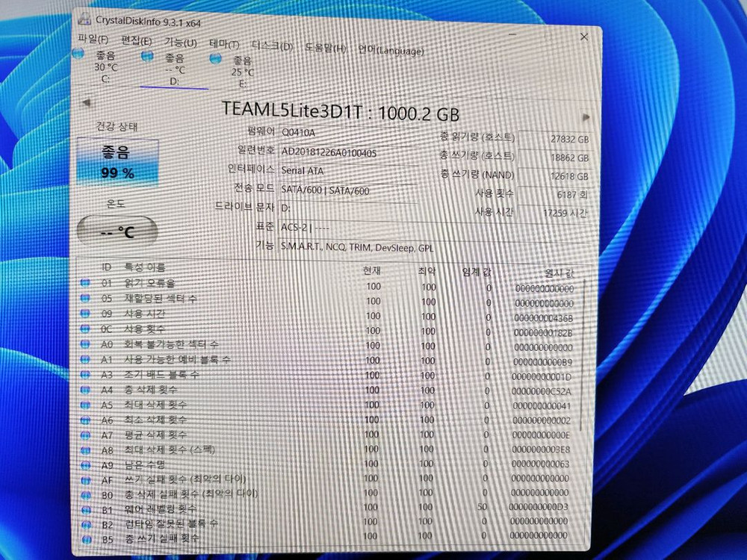Click status orb of attribute A1 row
This screenshot has width=747, height=560.
(x=85, y=359)
